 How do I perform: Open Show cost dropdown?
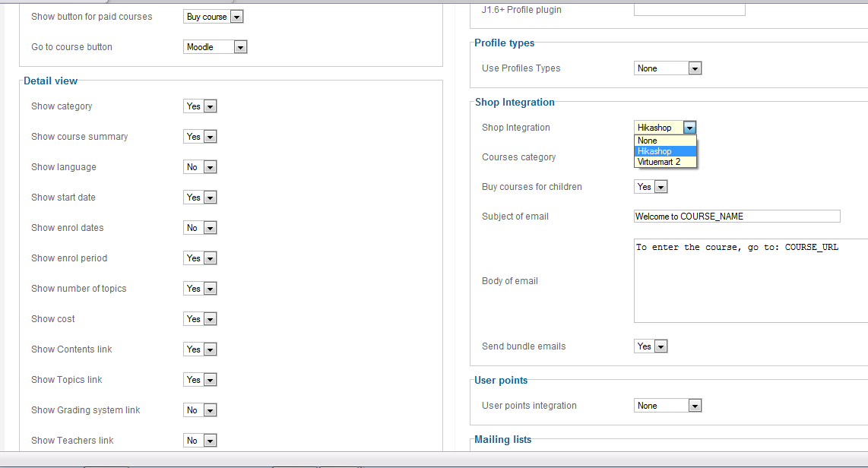(200, 319)
